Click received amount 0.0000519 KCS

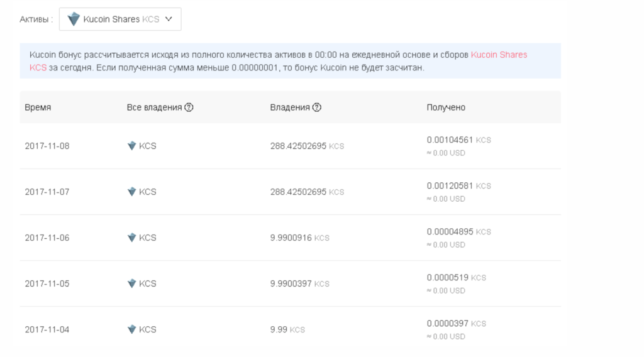coord(456,278)
